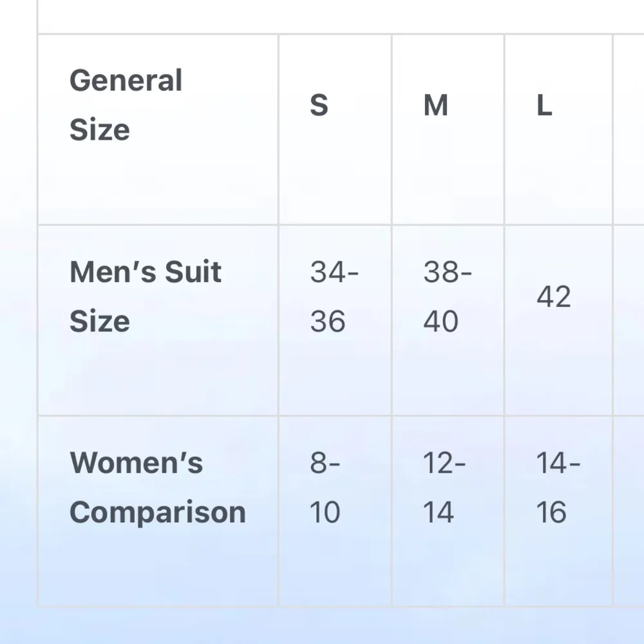This screenshot has width=644, height=644.
Task: Click the Women's Comparison row label
Action: [x=158, y=511]
